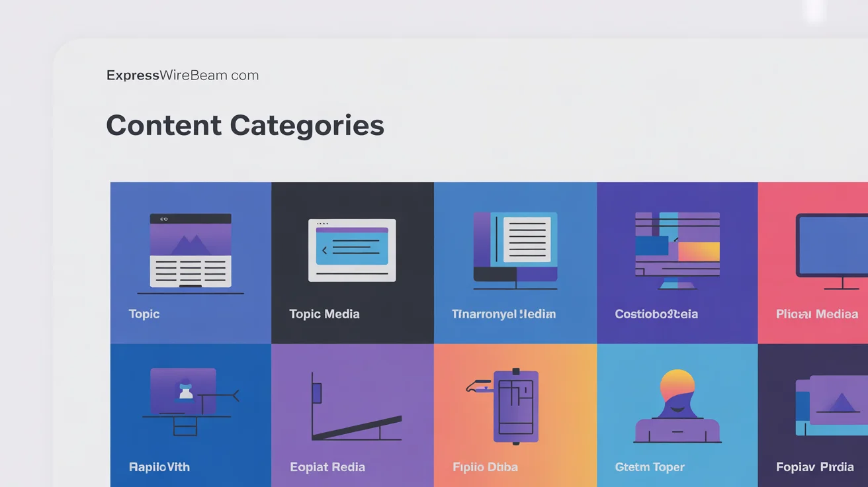Screen dimensions: 868x487
Task: Open the 'Topic' category tile
Action: [191, 263]
